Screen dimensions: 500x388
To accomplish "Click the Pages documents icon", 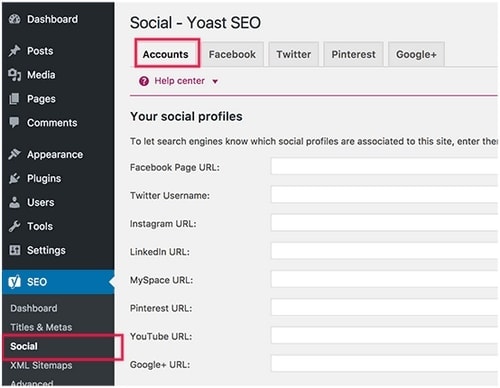I will pyautogui.click(x=14, y=99).
